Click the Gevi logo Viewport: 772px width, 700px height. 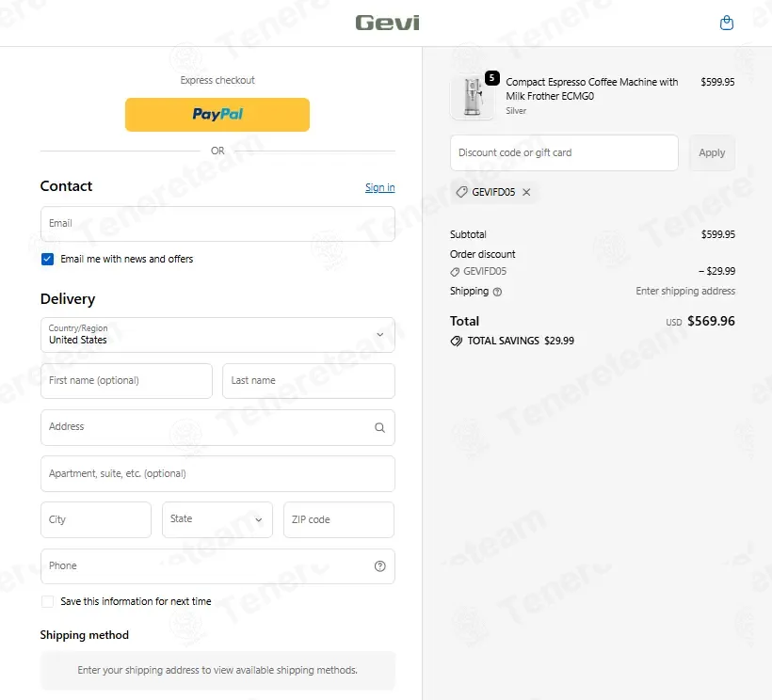tap(387, 23)
